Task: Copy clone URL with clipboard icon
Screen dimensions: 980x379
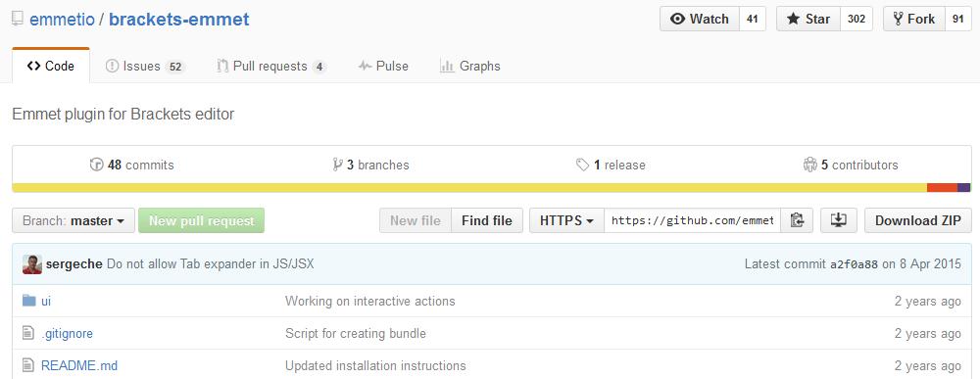Action: 797,220
